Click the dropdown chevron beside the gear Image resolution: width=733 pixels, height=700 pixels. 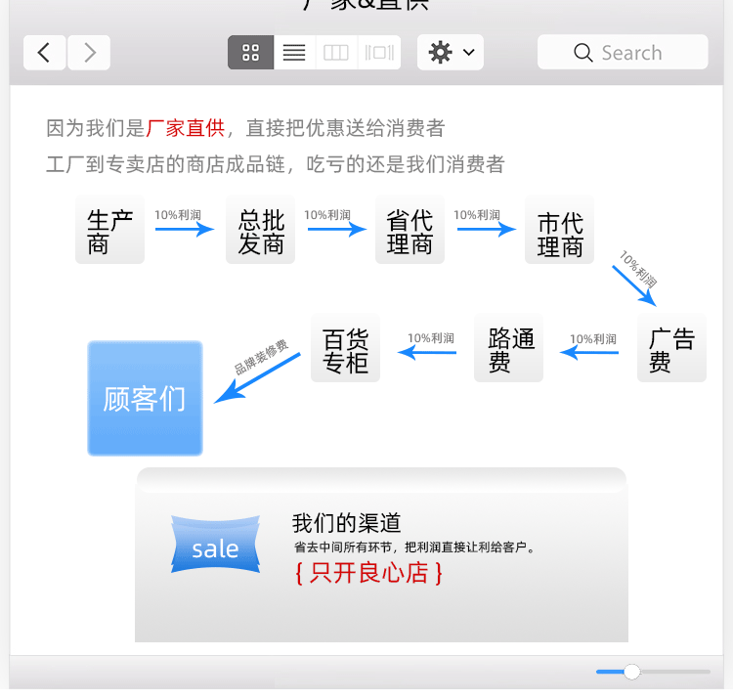(469, 52)
